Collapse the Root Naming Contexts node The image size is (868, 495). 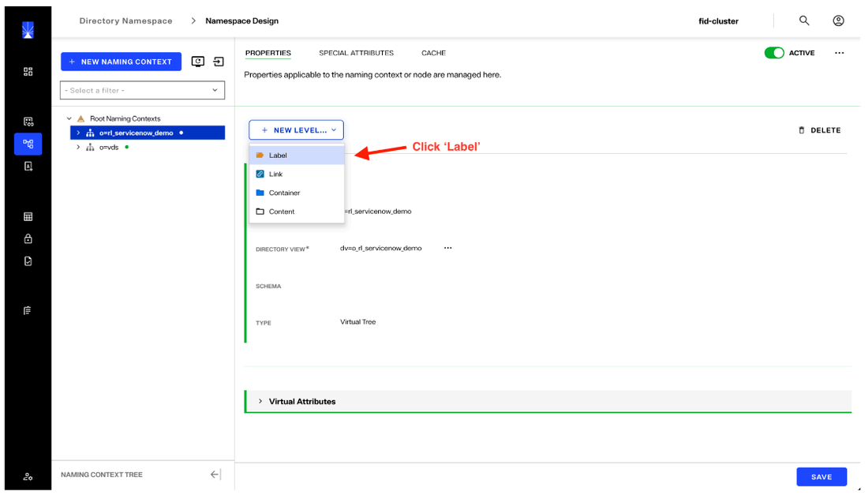pyautogui.click(x=69, y=118)
